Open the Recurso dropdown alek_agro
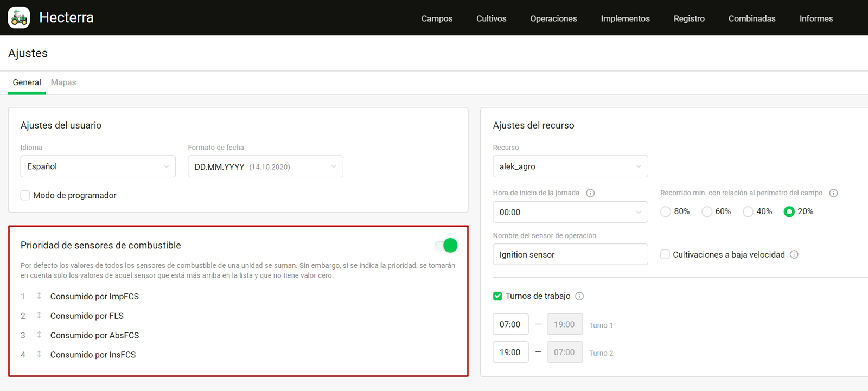This screenshot has height=391, width=868. pyautogui.click(x=570, y=166)
